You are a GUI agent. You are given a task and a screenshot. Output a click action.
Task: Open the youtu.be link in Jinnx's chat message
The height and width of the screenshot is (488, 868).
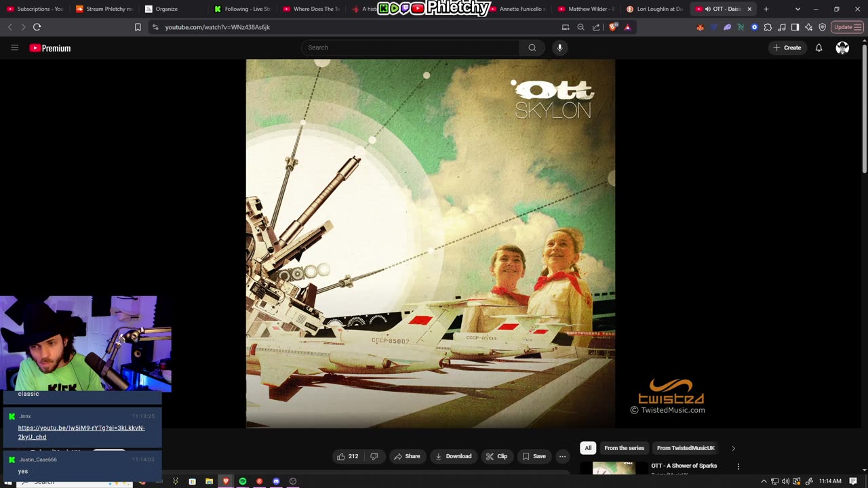[x=81, y=432]
